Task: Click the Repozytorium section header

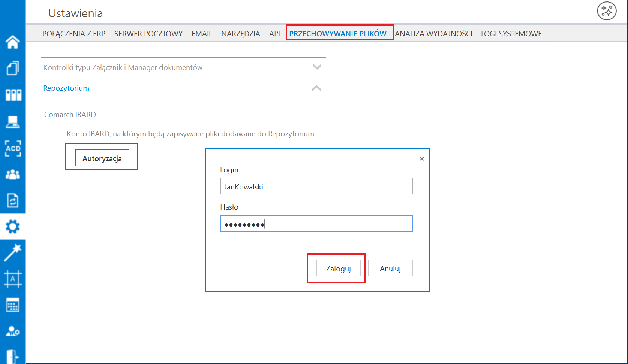Action: (x=183, y=88)
